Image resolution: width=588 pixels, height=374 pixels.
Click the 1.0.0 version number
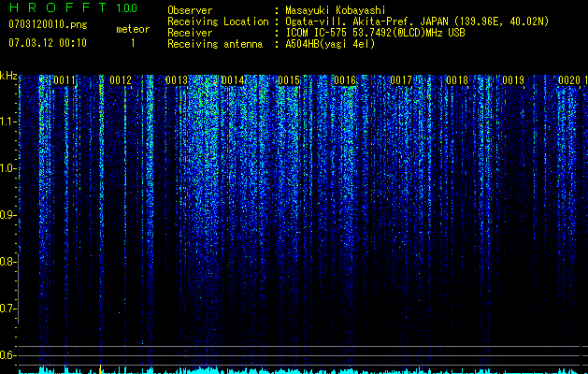(x=127, y=8)
